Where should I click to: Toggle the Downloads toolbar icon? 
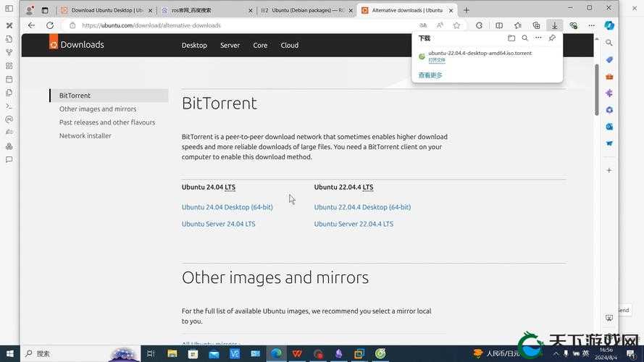[554, 25]
